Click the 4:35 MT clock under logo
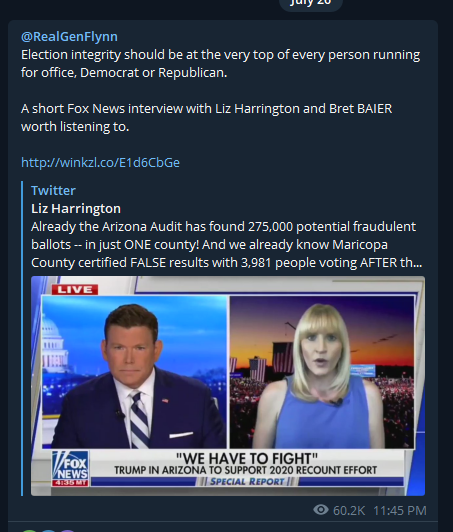The height and width of the screenshot is (532, 453). (70, 483)
